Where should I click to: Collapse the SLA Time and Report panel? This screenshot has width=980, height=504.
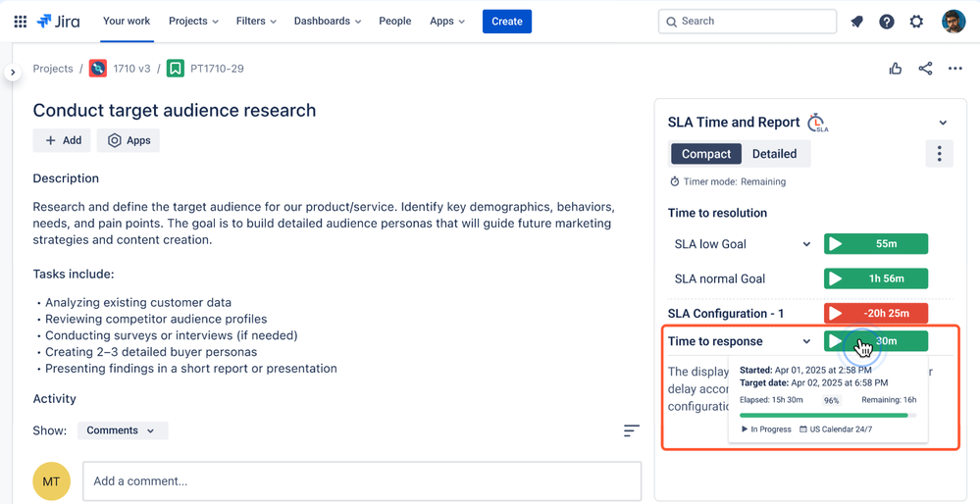coord(943,123)
